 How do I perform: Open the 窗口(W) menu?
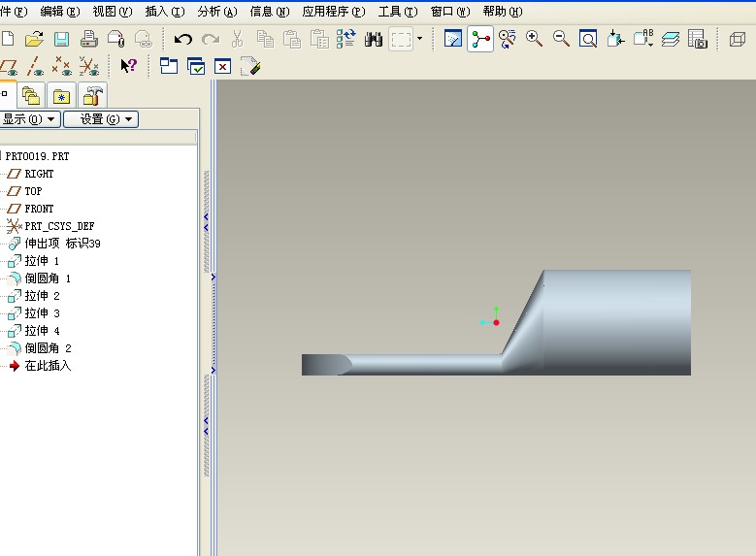coord(450,11)
